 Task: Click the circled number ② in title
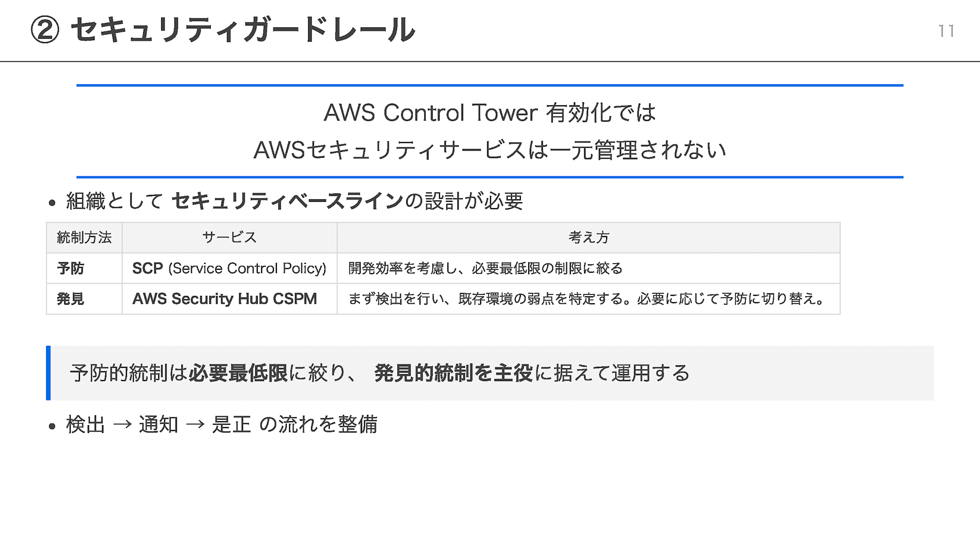(45, 30)
